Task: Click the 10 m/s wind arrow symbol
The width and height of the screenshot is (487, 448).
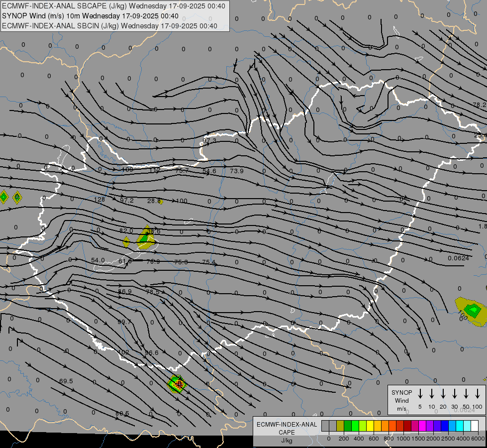Action: 431,394
